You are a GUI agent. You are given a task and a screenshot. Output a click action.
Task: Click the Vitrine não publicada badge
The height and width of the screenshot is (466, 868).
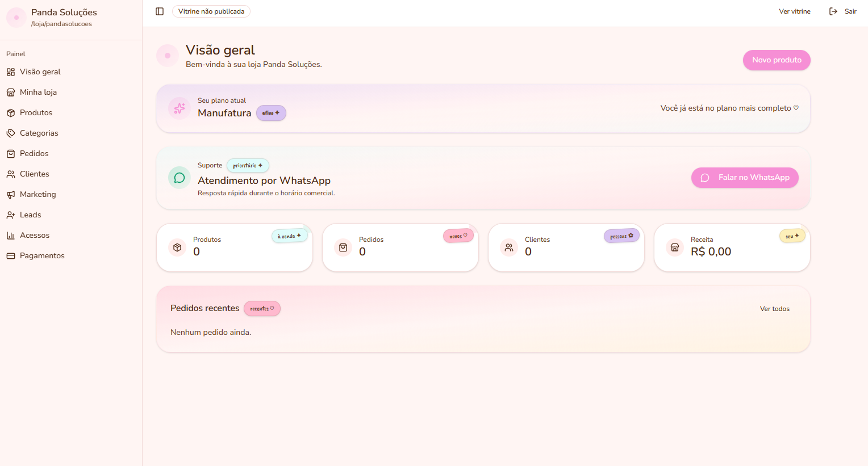pyautogui.click(x=211, y=11)
